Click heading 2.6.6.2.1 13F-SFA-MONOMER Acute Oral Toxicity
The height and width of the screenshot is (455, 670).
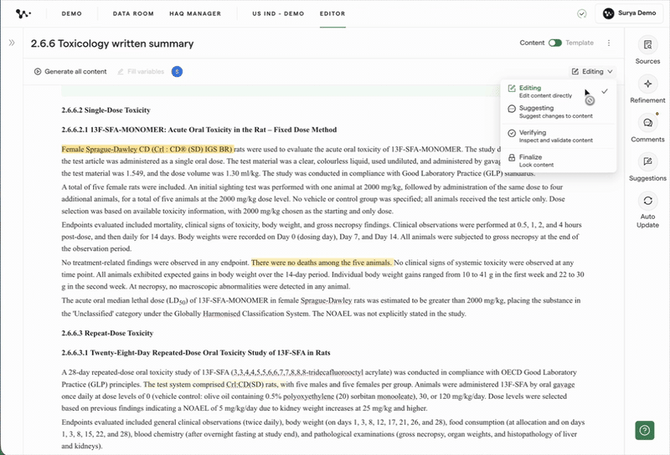pos(199,129)
